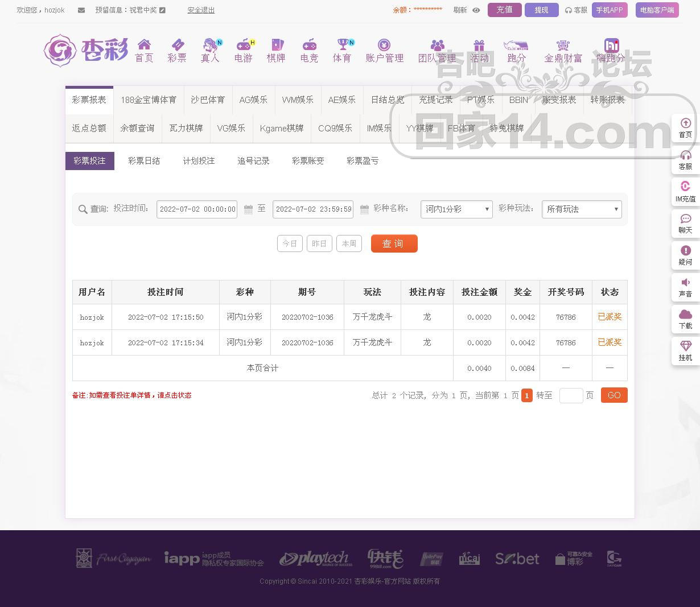
Task: Switch to 余额查询 tab
Action: [137, 129]
